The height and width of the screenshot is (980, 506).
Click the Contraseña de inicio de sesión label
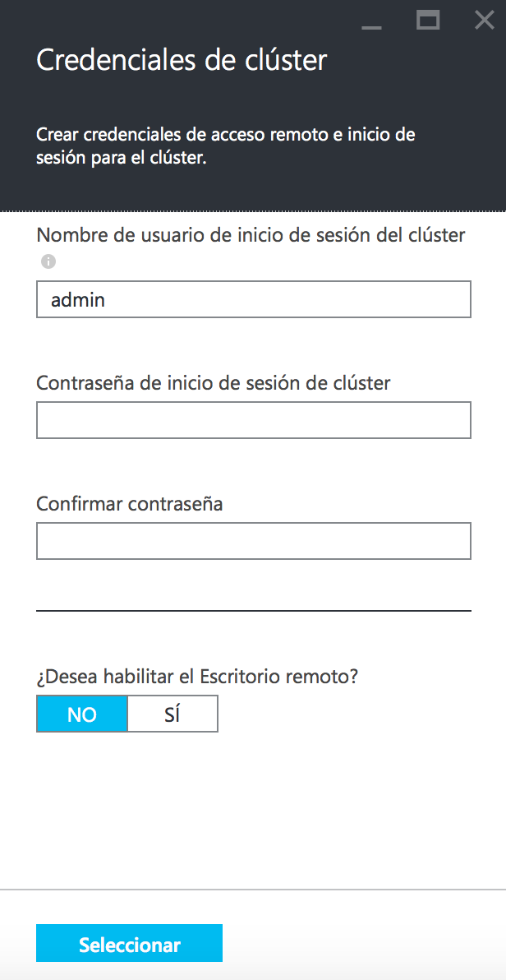pyautogui.click(x=213, y=382)
